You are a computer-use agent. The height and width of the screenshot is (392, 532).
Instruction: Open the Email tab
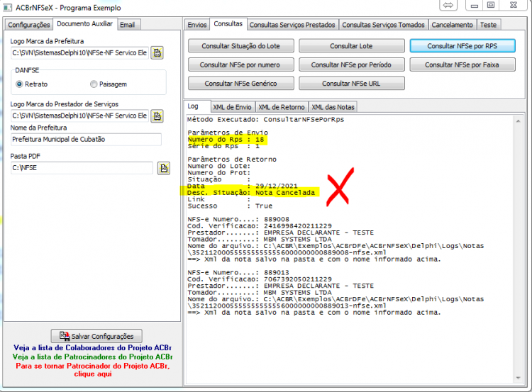[x=128, y=25]
